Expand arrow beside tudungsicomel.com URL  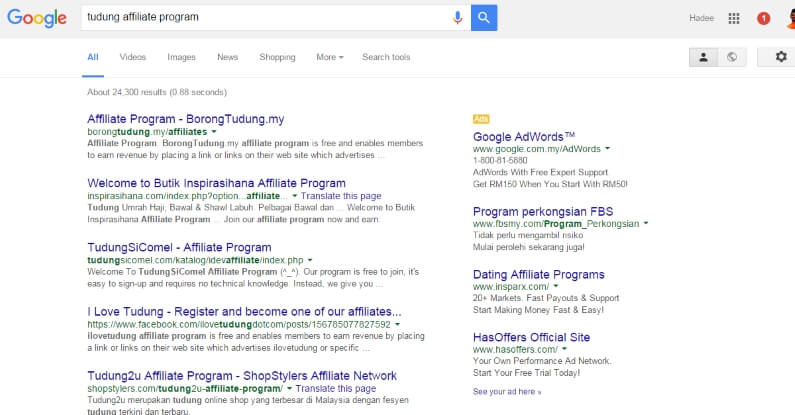[310, 260]
